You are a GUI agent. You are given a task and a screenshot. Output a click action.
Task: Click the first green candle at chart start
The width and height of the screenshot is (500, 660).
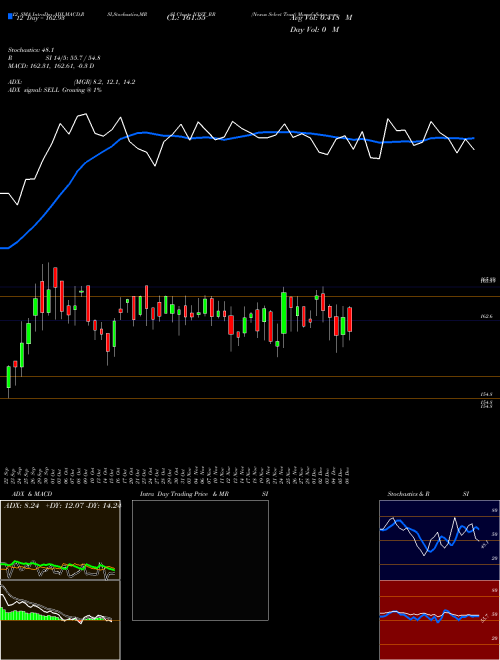pyautogui.click(x=8, y=377)
